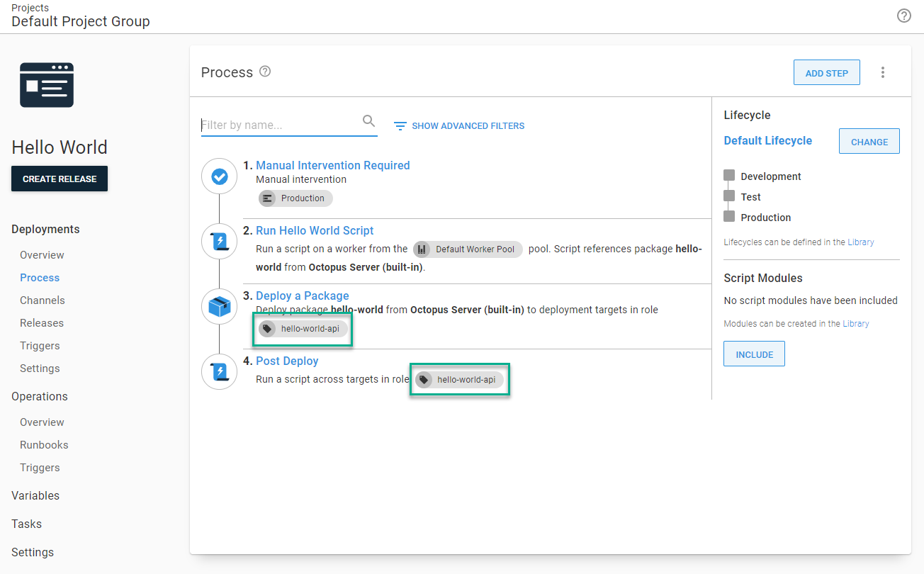Expand Show Advanced Filters
Viewport: 924px width, 574px height.
(459, 125)
